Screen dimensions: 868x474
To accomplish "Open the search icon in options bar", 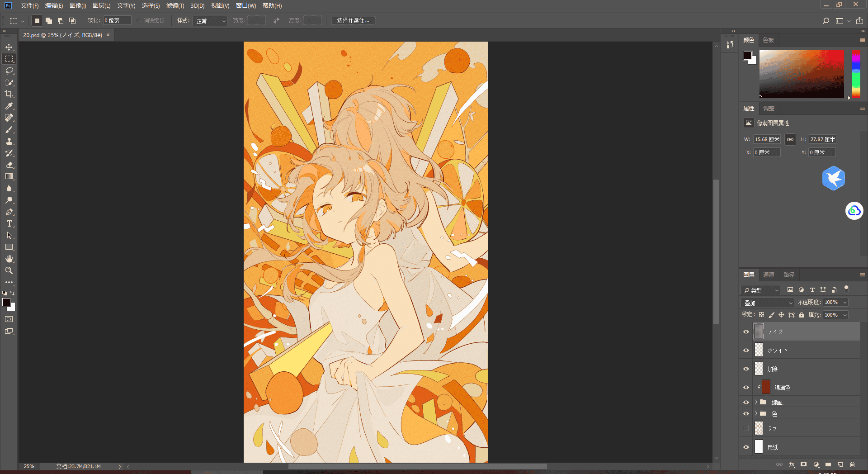I will click(x=826, y=21).
